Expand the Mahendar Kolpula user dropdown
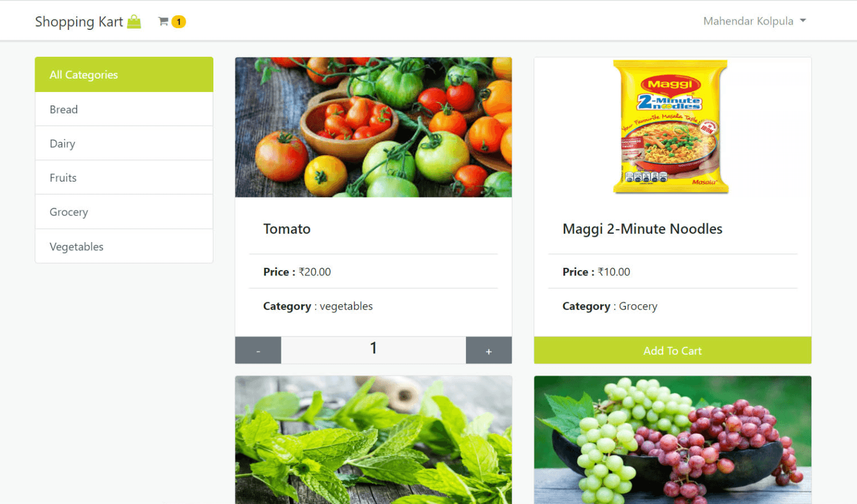This screenshot has height=504, width=857. (x=754, y=21)
